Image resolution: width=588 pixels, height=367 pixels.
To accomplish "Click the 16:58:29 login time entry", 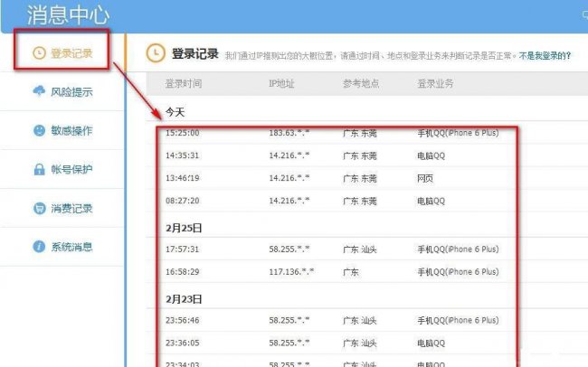I will [x=182, y=271].
